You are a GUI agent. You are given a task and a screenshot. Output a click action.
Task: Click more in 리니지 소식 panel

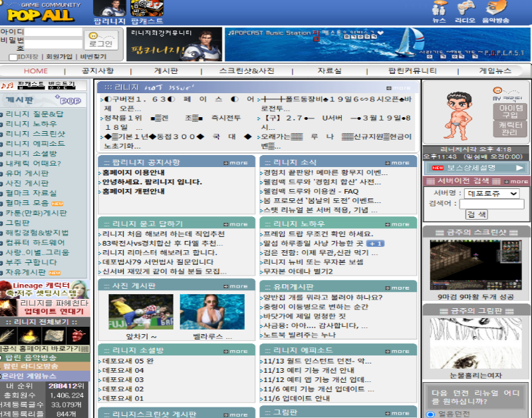tap(397, 163)
